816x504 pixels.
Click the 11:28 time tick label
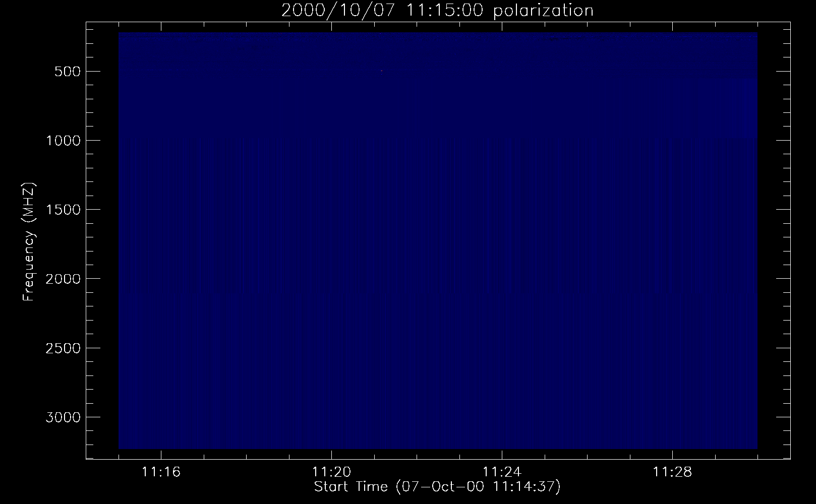tap(672, 472)
